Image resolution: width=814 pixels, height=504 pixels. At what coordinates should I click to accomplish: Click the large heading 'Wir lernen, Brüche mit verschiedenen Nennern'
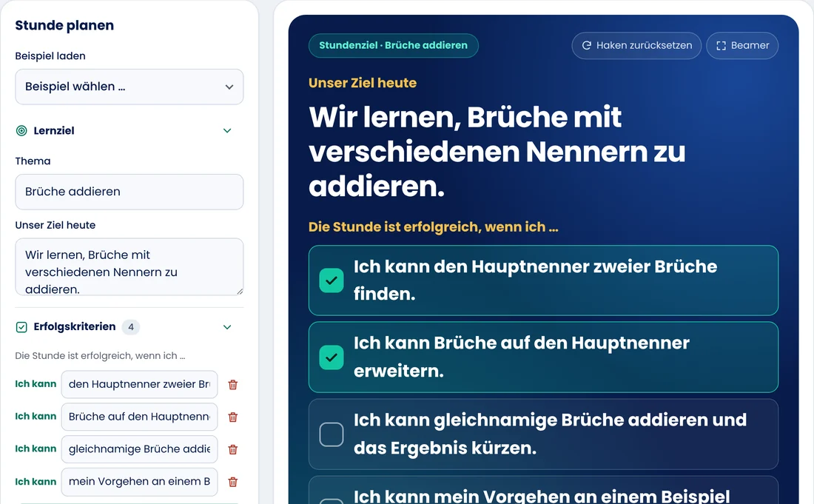[x=497, y=152]
